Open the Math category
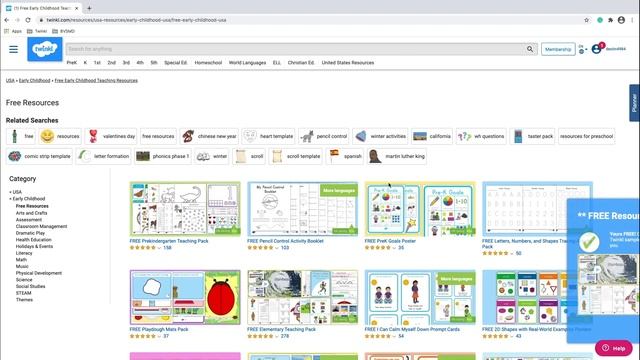Image resolution: width=640 pixels, height=360 pixels. pos(21,260)
